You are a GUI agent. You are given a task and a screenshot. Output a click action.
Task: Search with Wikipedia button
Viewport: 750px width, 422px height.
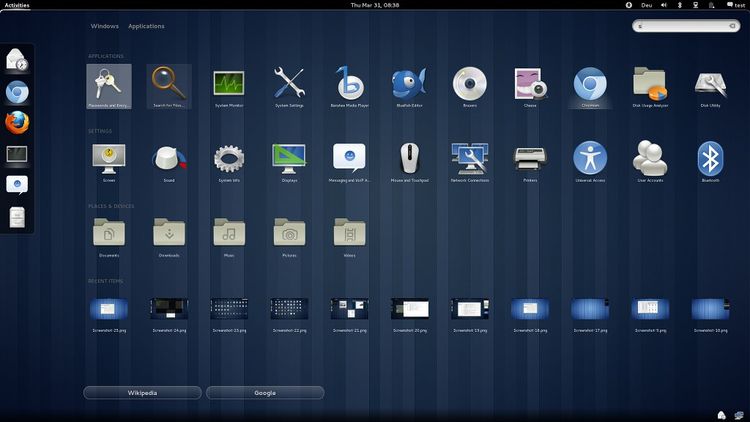click(x=142, y=393)
